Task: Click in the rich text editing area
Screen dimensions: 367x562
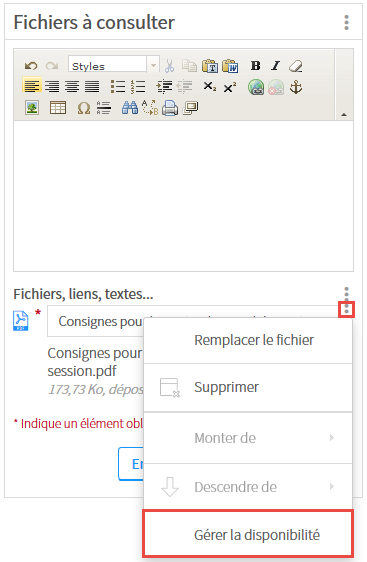Action: 184,196
